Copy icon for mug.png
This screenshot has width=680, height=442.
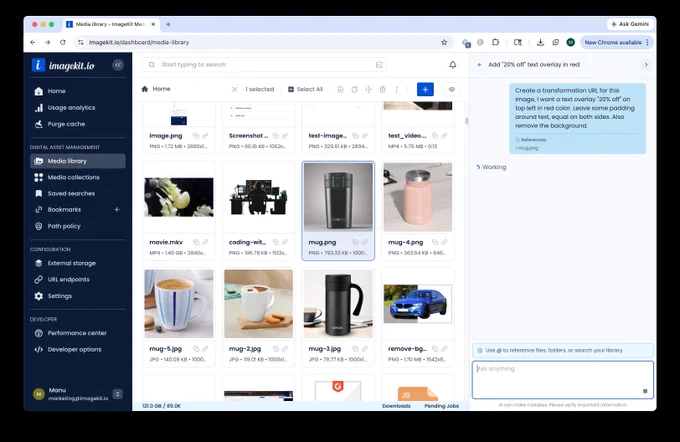355,242
